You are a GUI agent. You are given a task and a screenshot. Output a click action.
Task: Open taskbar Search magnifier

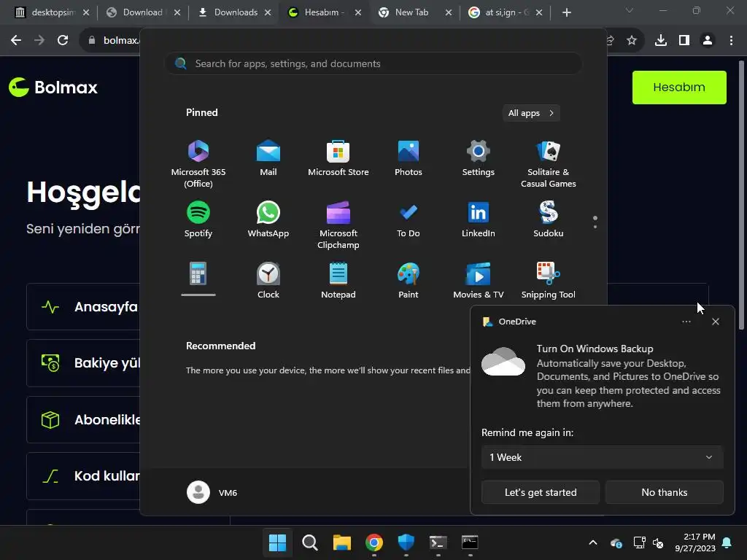309,542
